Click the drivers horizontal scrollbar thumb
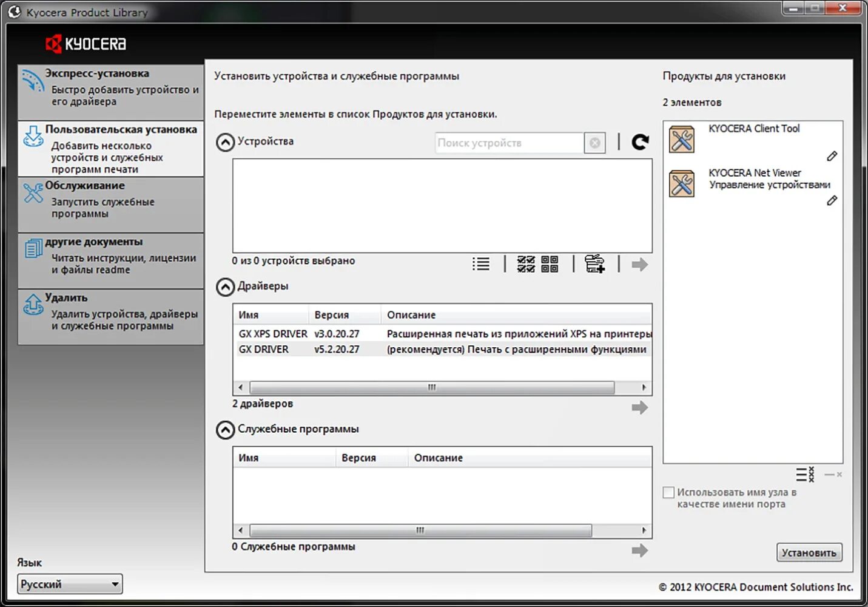Viewport: 868px width, 607px height. [432, 387]
